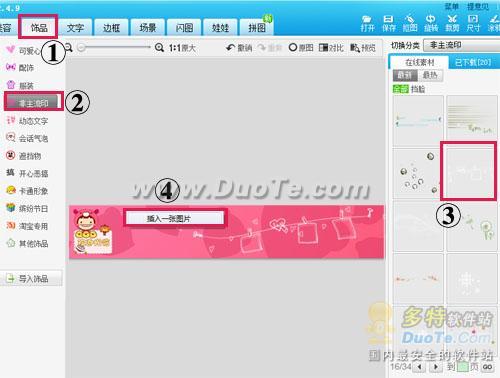Go to next materials page arrow

[x=436, y=367]
